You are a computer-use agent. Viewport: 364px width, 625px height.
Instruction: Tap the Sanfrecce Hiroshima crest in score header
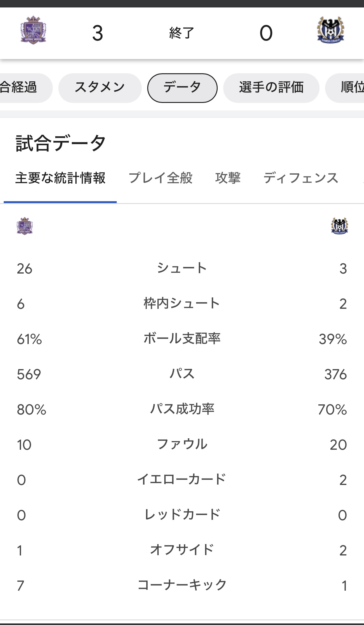click(33, 30)
